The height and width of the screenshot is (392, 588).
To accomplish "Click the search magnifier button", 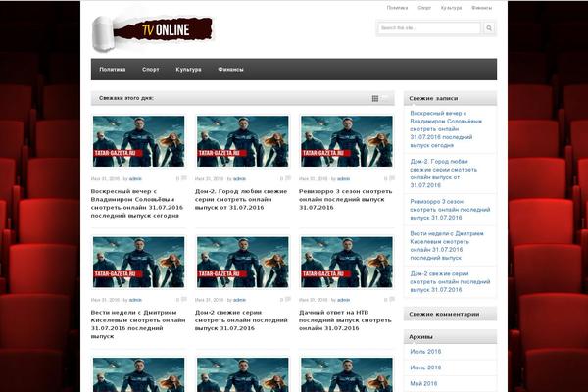I will pyautogui.click(x=489, y=28).
